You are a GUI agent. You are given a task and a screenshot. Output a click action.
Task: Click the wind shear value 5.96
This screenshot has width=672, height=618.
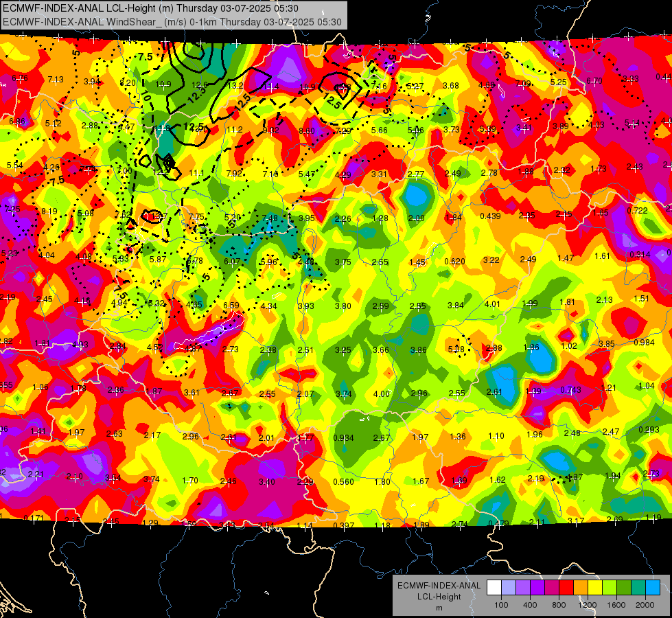[x=269, y=262]
